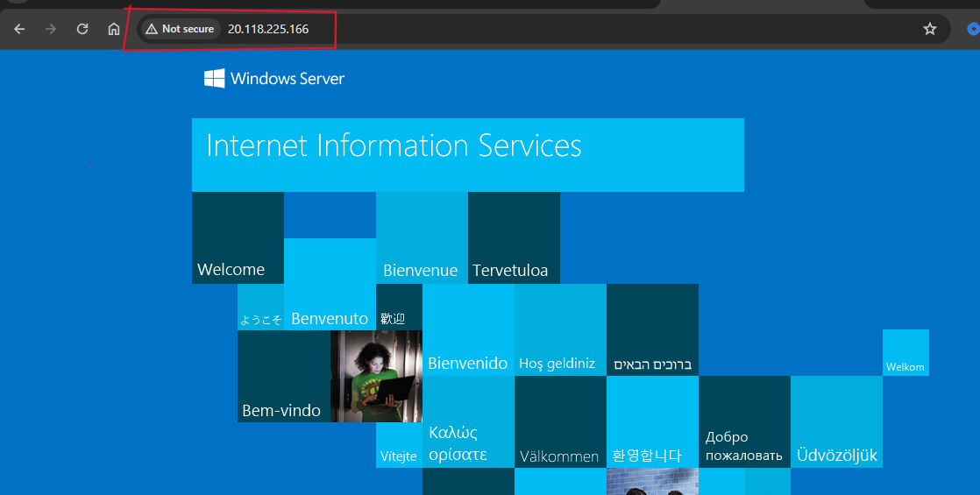
Task: Click the Üdvözöljük tile
Action: pos(836,422)
